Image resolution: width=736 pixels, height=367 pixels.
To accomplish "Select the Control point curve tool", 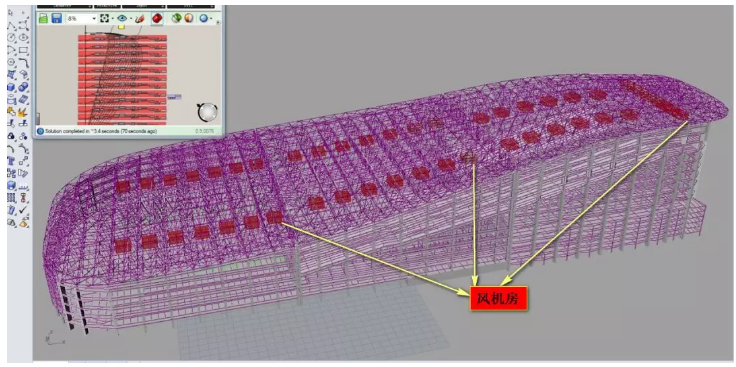I will [x=23, y=25].
